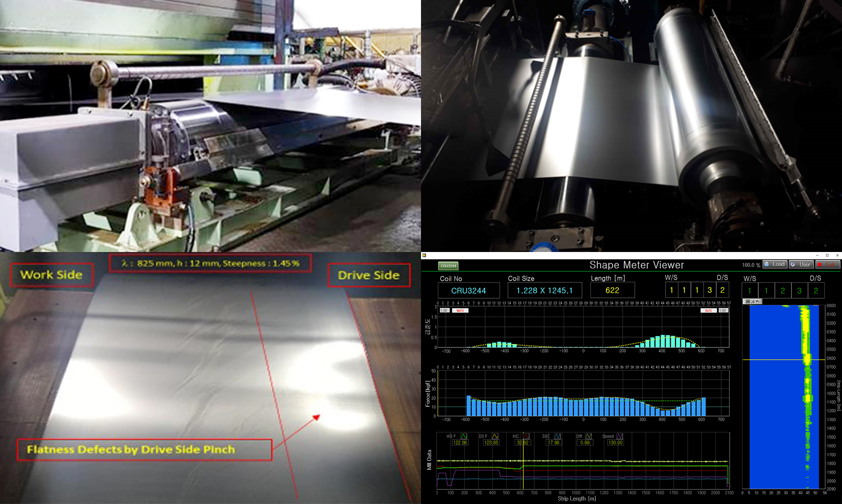Screen dimensions: 842x504
Task: Toggle the WS F green trace icon
Action: click(464, 436)
